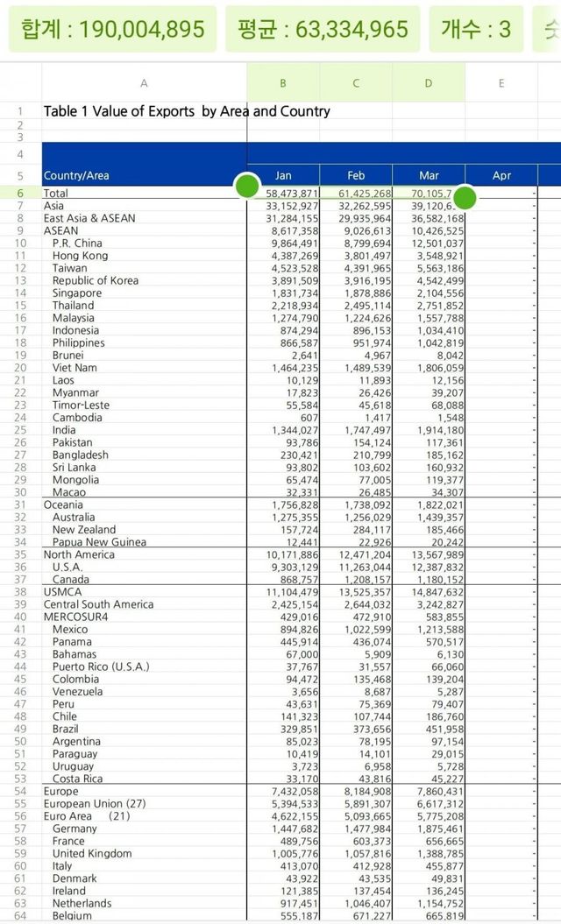
Task: Select the 'Brunei' cell
Action: point(145,355)
